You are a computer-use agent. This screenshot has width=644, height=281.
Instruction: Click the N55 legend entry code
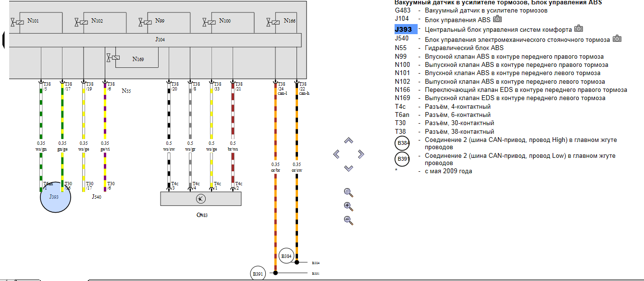[401, 48]
